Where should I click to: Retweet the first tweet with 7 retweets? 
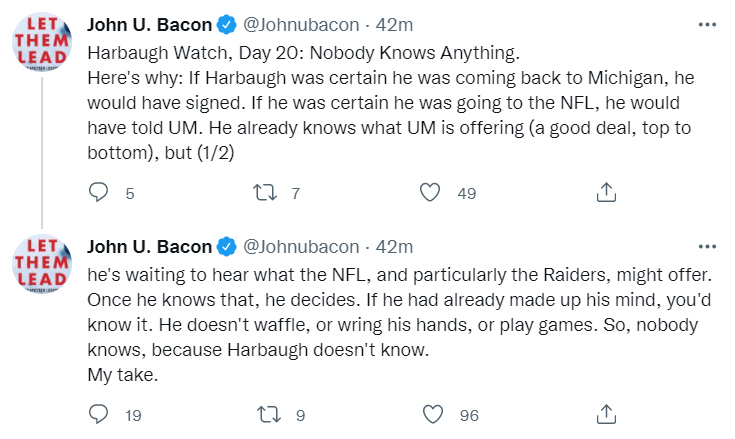point(265,193)
